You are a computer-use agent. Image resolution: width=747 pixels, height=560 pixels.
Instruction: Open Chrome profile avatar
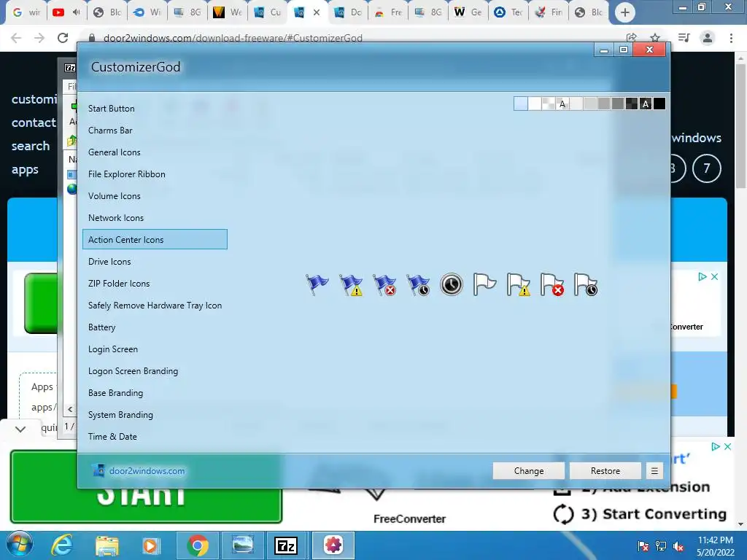pos(708,38)
